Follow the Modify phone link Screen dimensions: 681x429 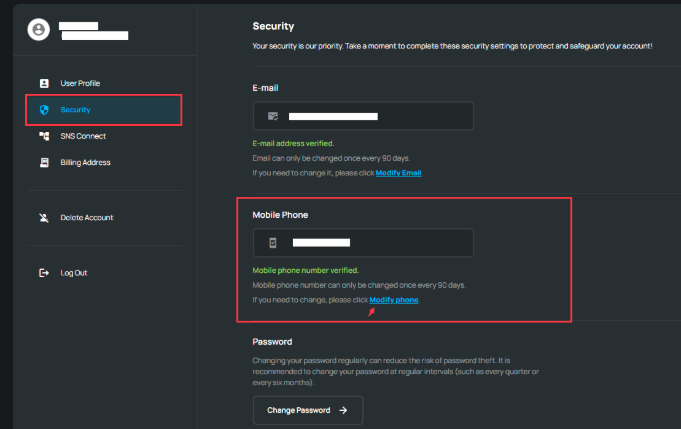[394, 299]
